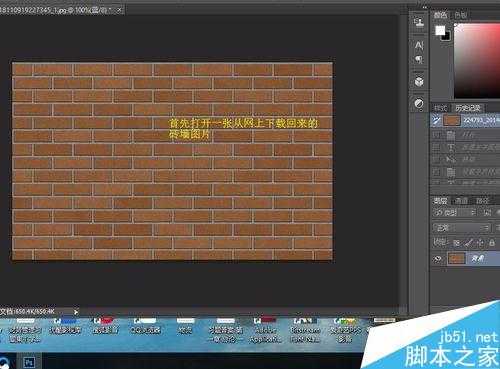
Task: Select the Adobe Application desktop shortcut
Action: pos(265,330)
